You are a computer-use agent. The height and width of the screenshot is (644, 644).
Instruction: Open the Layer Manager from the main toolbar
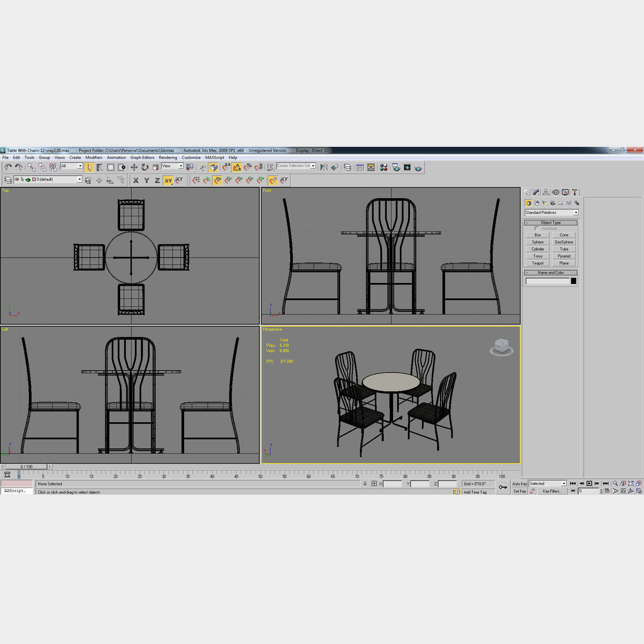click(x=348, y=167)
